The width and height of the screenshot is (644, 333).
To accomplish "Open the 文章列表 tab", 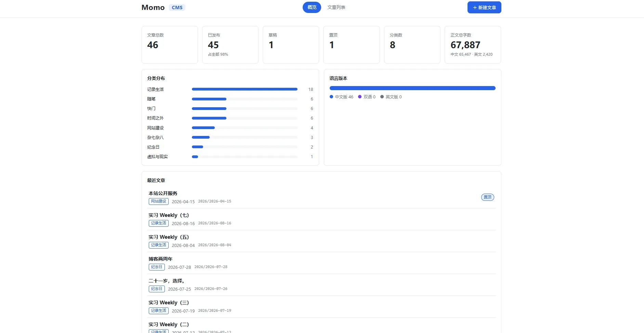I will [336, 7].
